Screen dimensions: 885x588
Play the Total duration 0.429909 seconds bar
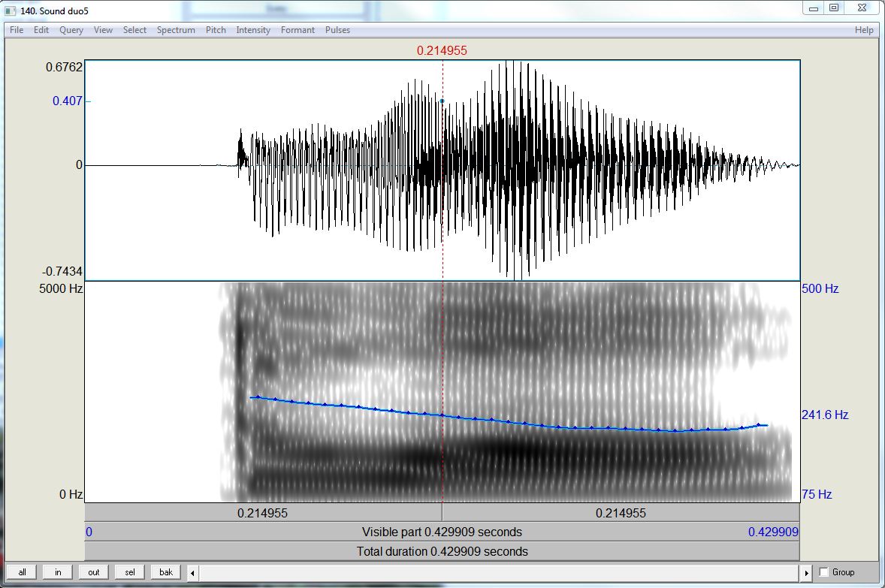(x=442, y=551)
